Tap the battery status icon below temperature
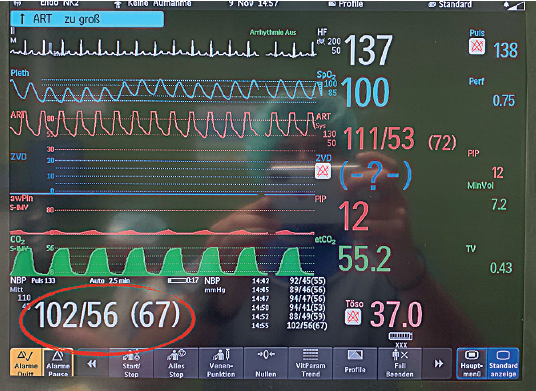This screenshot has width=536, height=391. tap(400, 336)
